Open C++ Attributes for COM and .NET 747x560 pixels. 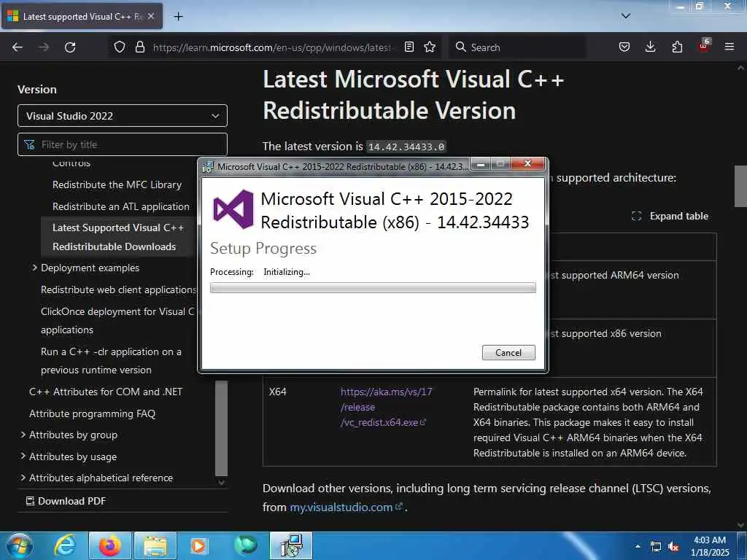pos(106,392)
